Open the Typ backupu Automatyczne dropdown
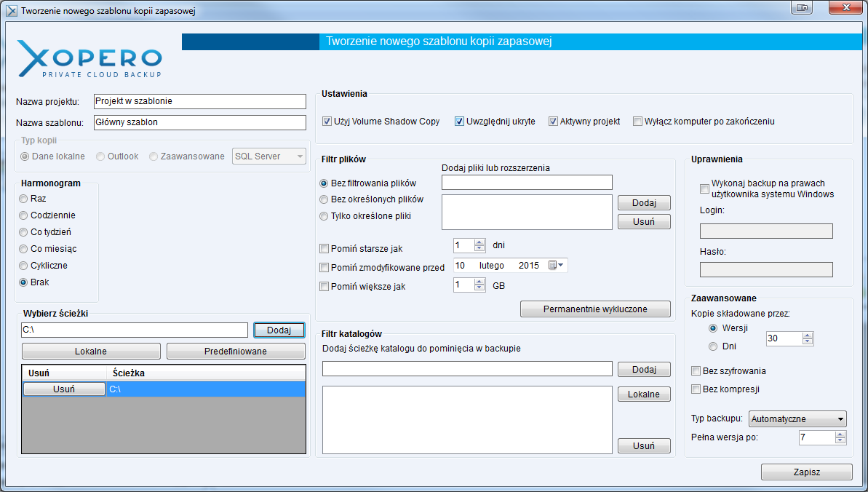The height and width of the screenshot is (492, 868). [x=797, y=419]
